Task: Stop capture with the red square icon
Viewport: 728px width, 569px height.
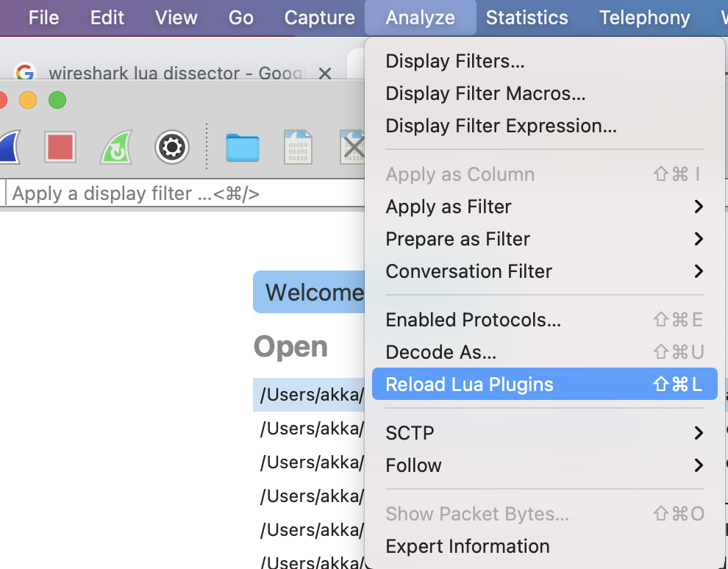Action: (60, 148)
